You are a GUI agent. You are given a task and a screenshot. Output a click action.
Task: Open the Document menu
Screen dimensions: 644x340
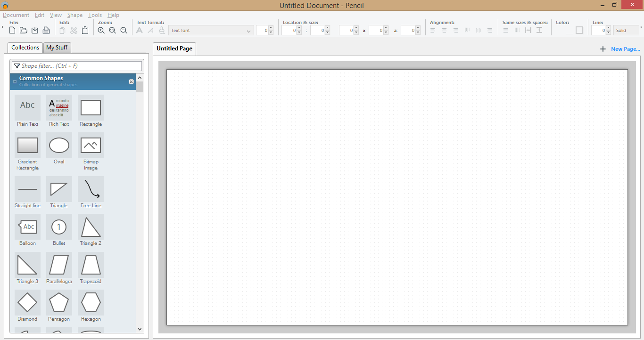coord(16,15)
